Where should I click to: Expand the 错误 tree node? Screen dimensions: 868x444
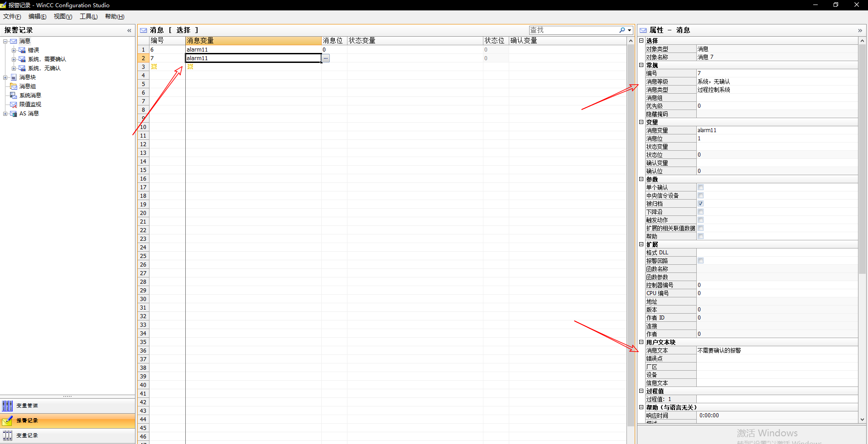(x=14, y=50)
